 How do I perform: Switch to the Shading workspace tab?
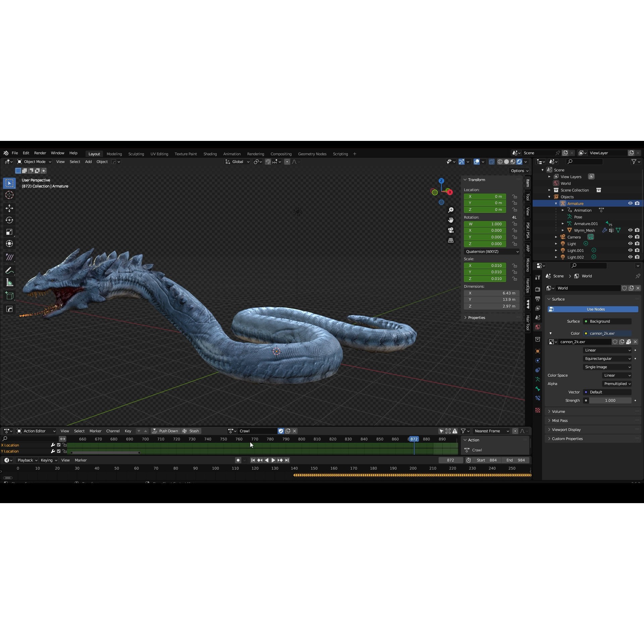pyautogui.click(x=210, y=154)
